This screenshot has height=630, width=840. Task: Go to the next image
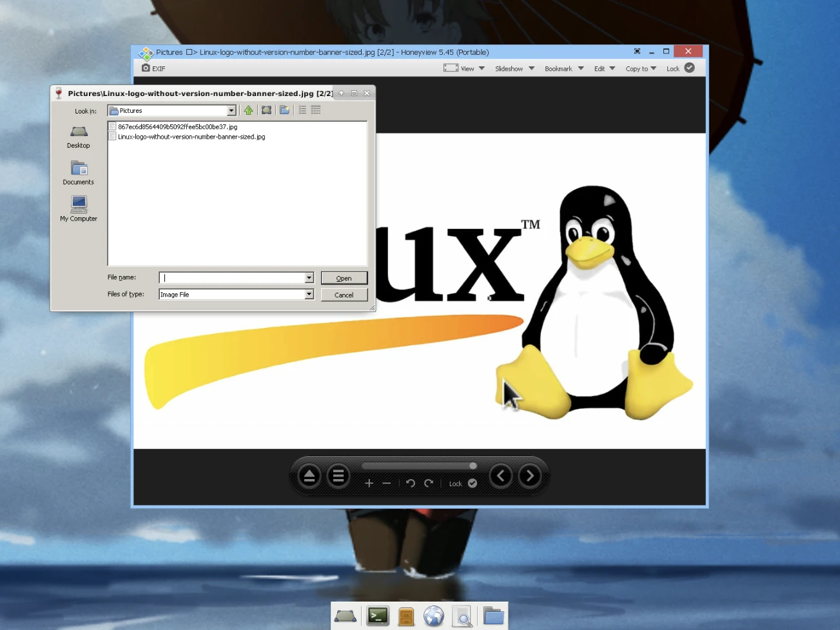(x=530, y=477)
